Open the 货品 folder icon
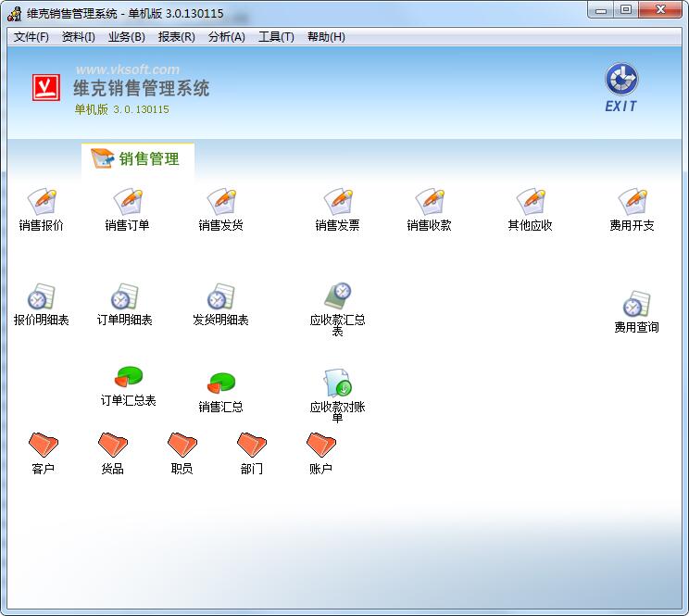This screenshot has width=689, height=616. click(112, 445)
